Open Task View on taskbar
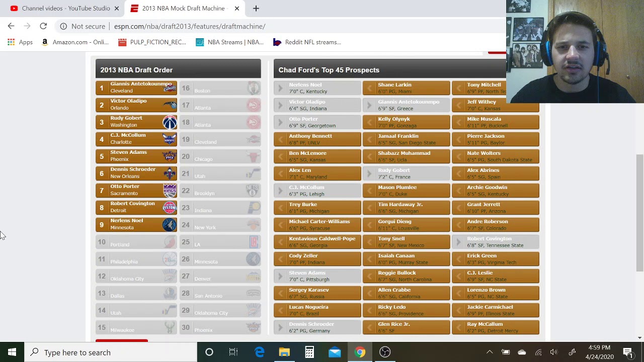This screenshot has width=644, height=362. pyautogui.click(x=233, y=352)
